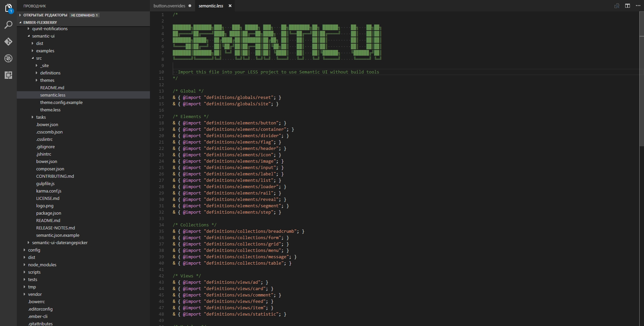Click the open preview icon in title bar
644x326 pixels.
click(x=617, y=6)
